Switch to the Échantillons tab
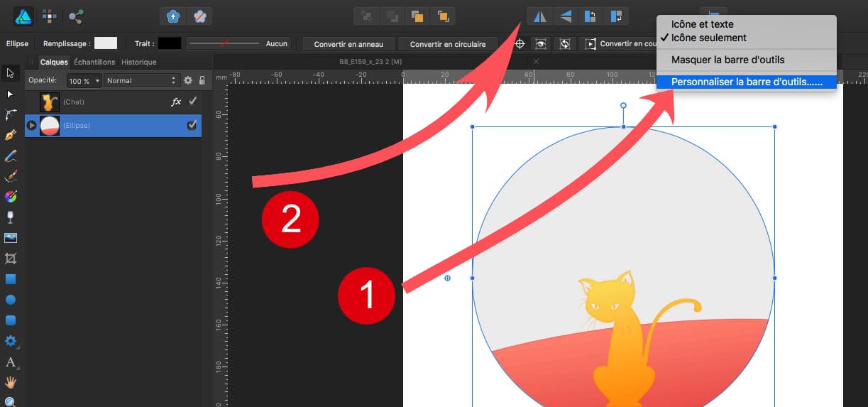868x407 pixels. pyautogui.click(x=94, y=62)
